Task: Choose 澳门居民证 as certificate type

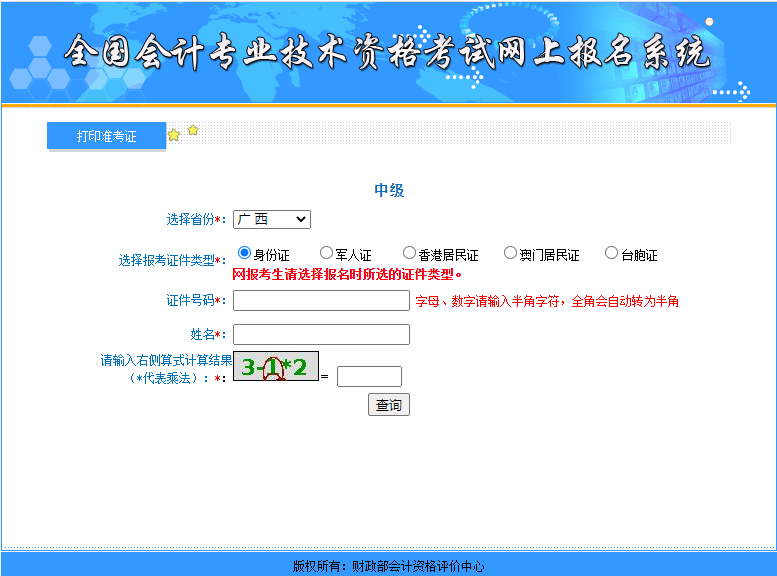Action: coord(510,253)
